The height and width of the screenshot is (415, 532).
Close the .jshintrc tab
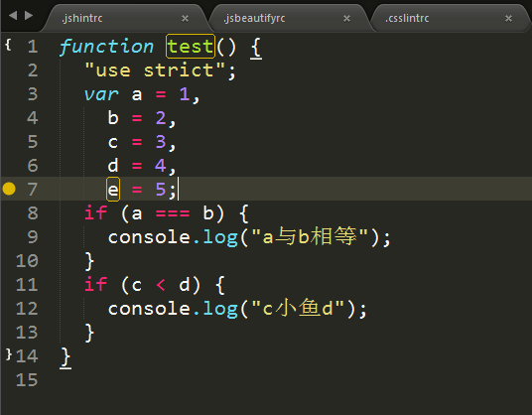[x=185, y=18]
